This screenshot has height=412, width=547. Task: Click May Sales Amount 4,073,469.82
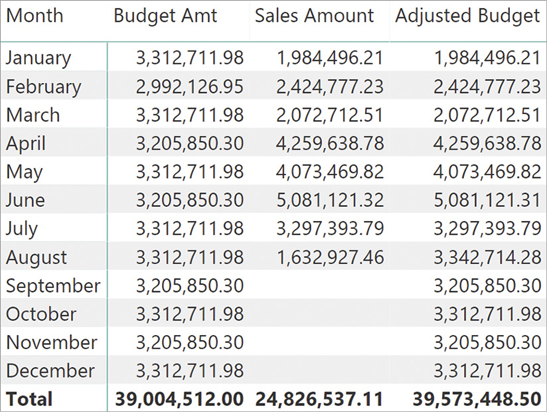click(x=330, y=172)
